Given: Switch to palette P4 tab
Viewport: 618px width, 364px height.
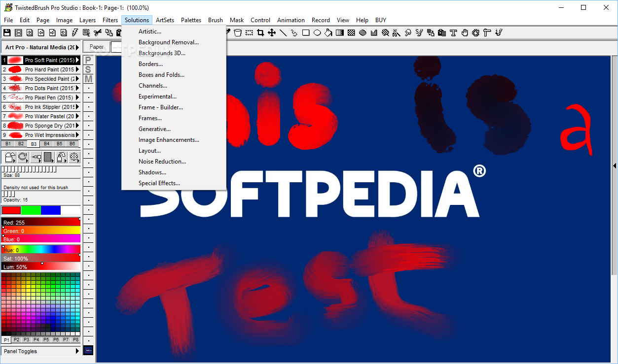Looking at the screenshot, I should pyautogui.click(x=36, y=340).
